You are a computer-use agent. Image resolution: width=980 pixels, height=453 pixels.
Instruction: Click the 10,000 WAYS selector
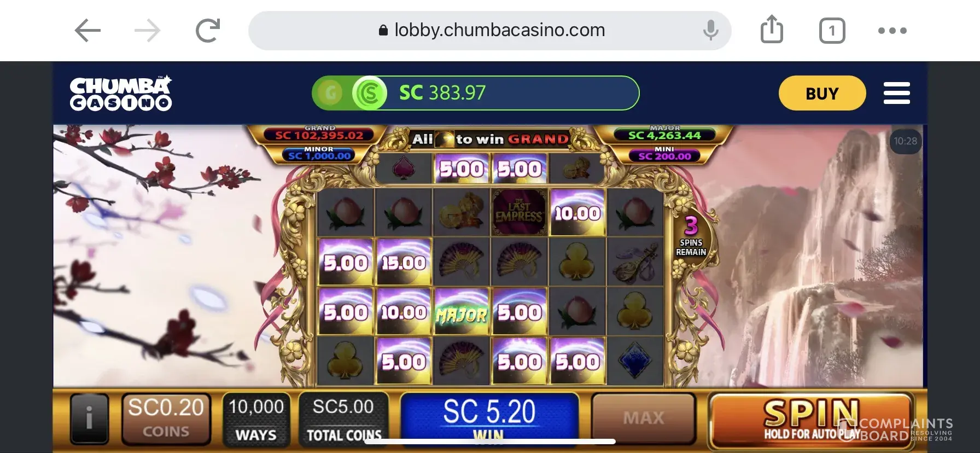(256, 419)
